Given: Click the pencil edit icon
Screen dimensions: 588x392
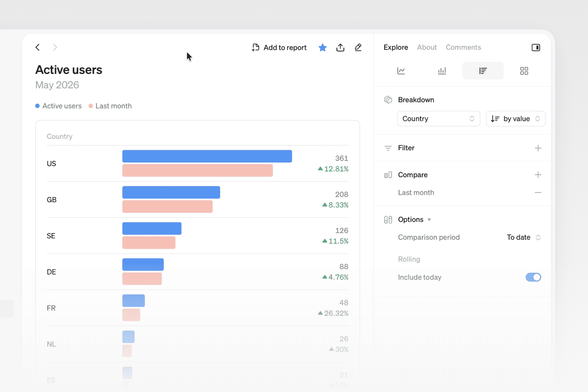Looking at the screenshot, I should (358, 47).
